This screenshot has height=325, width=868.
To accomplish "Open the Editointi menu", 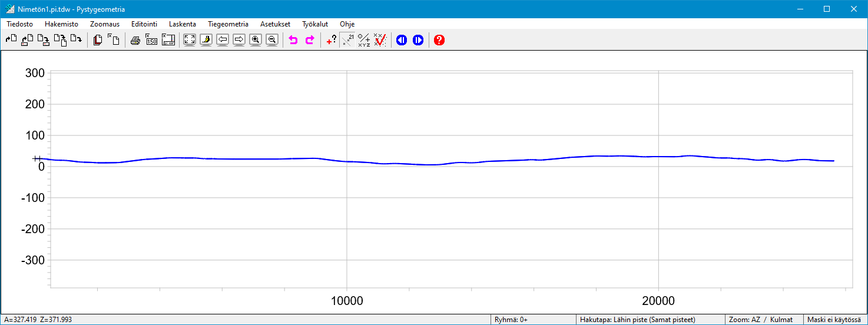I will [144, 24].
